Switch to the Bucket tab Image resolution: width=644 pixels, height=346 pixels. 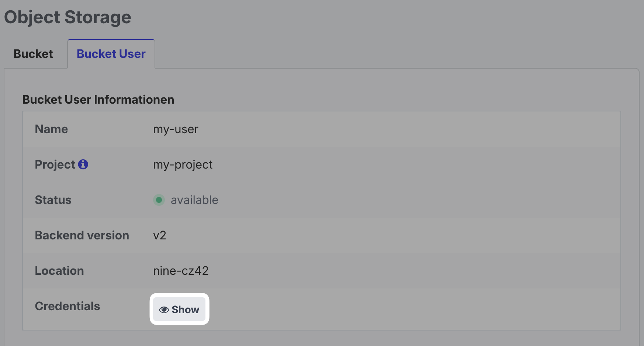coord(32,53)
